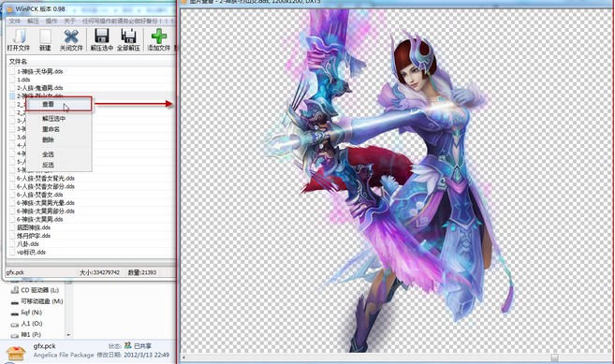This screenshot has width=615, height=364.
Task: Select file 炼丹炉字.dds
Action: [x=34, y=236]
